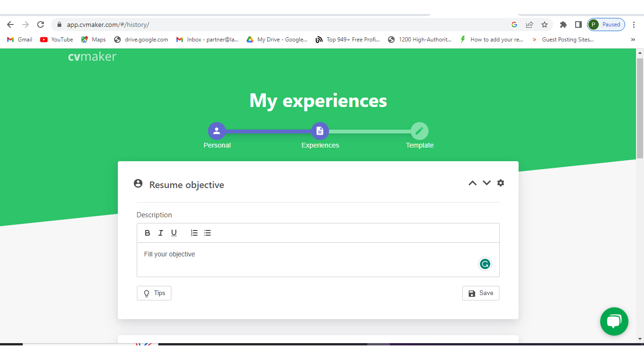Go to the Template step

(420, 131)
